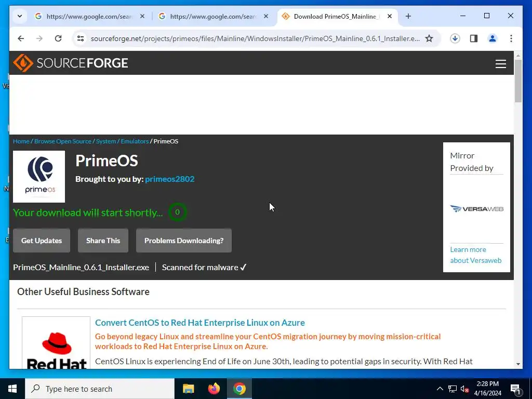Open a new tab with plus button

408,16
